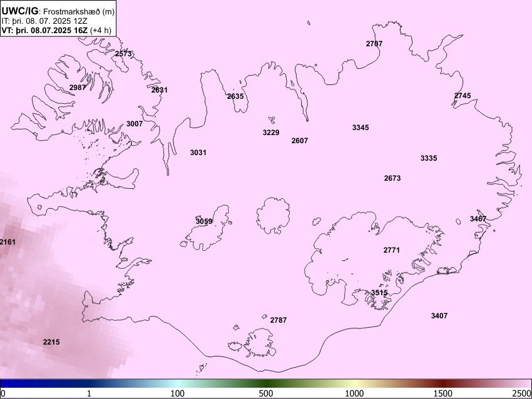
Task: Select the 2673 freezing level label
Action: click(392, 178)
